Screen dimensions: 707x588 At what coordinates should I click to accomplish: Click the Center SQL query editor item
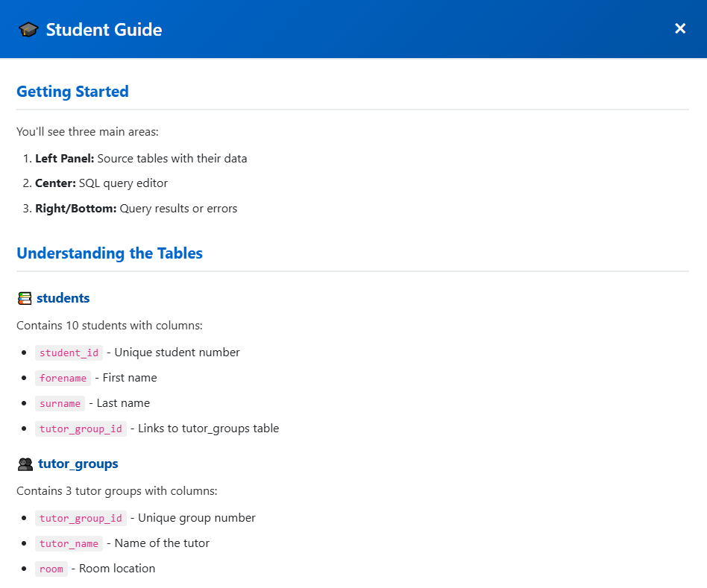pyautogui.click(x=101, y=183)
